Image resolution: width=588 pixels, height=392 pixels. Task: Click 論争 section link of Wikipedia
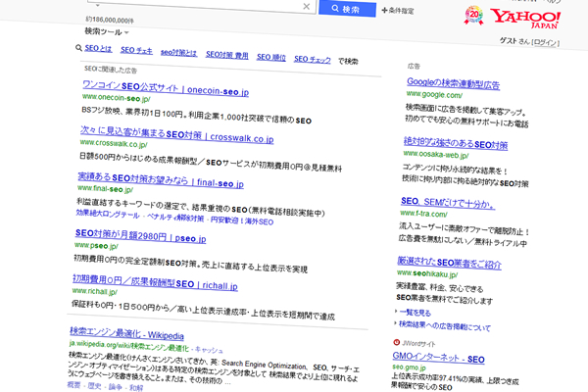point(115,387)
